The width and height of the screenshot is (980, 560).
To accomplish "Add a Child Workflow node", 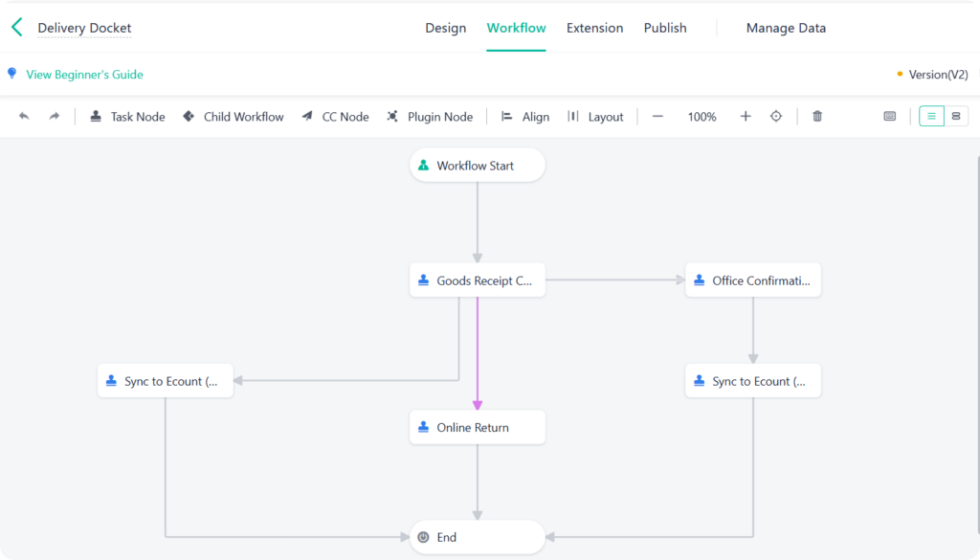I will click(234, 117).
